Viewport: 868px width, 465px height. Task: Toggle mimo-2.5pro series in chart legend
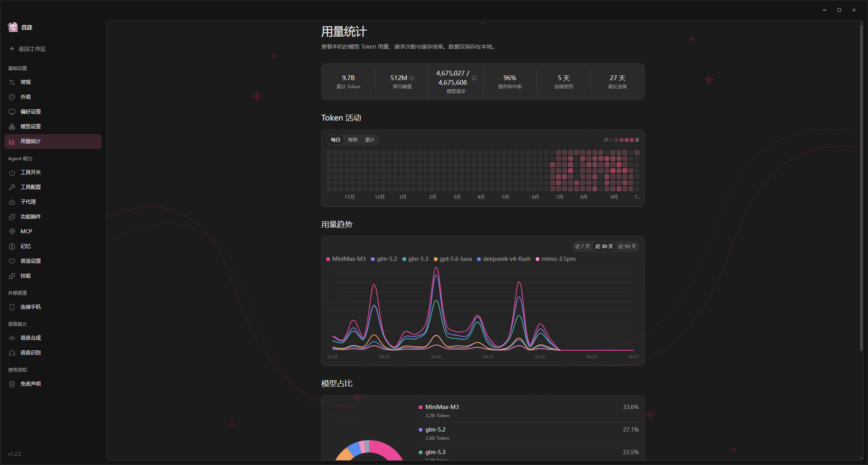(556, 259)
